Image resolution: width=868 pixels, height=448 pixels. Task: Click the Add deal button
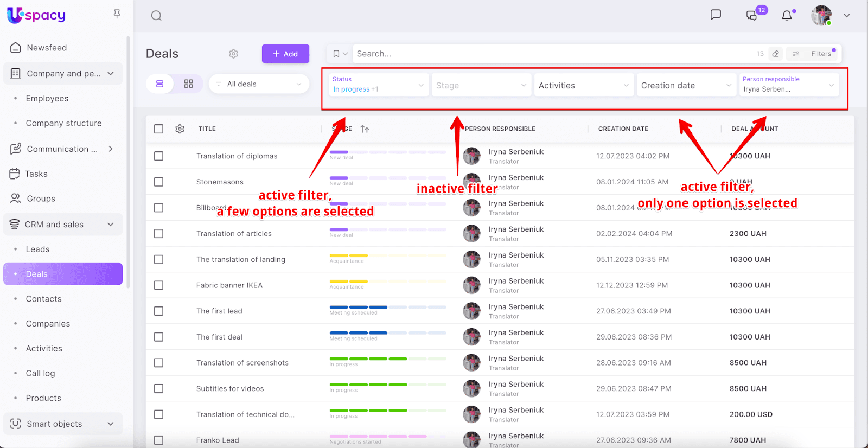click(x=285, y=54)
